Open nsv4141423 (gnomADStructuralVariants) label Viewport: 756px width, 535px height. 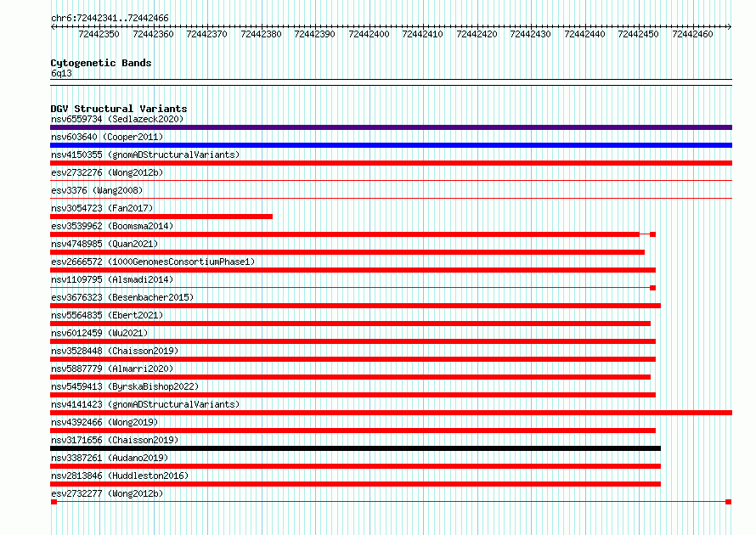[x=145, y=404]
